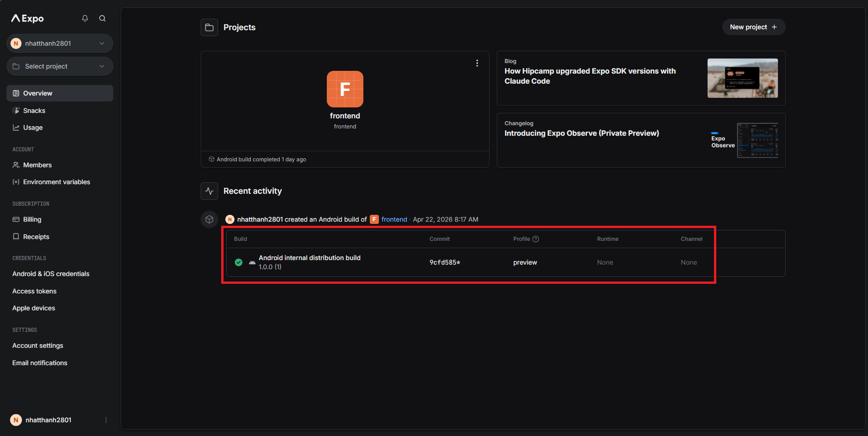Click the preview profile value

525,262
